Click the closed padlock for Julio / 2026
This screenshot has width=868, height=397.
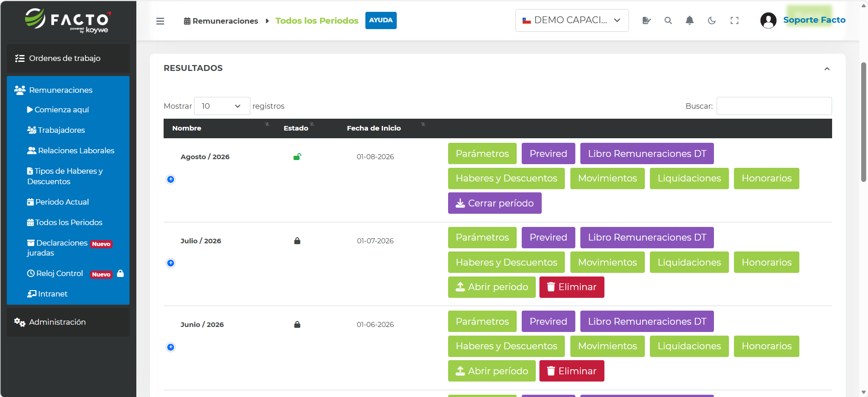click(x=297, y=241)
